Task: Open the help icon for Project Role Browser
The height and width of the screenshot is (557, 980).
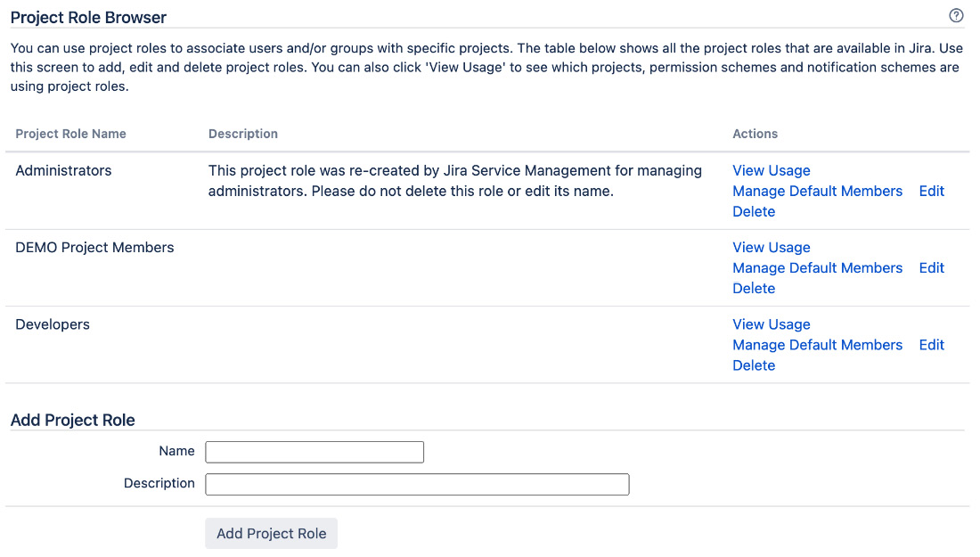Action: pyautogui.click(x=956, y=15)
